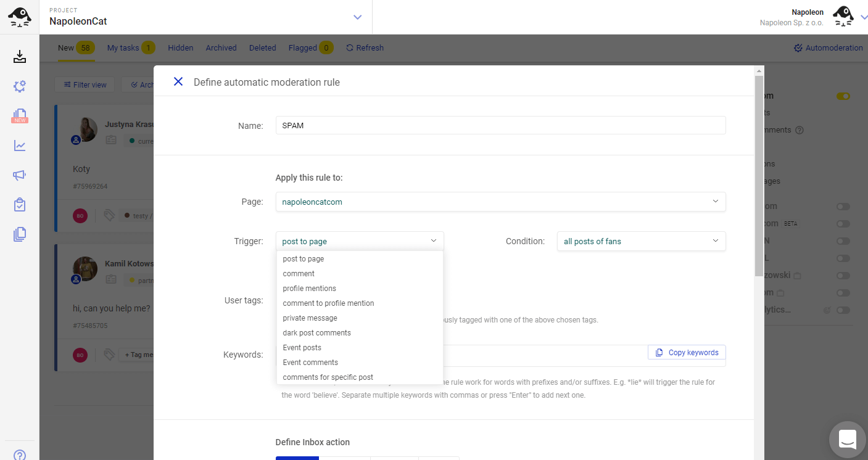Switch to the New tab with 58
This screenshot has height=460, width=868.
click(x=76, y=47)
